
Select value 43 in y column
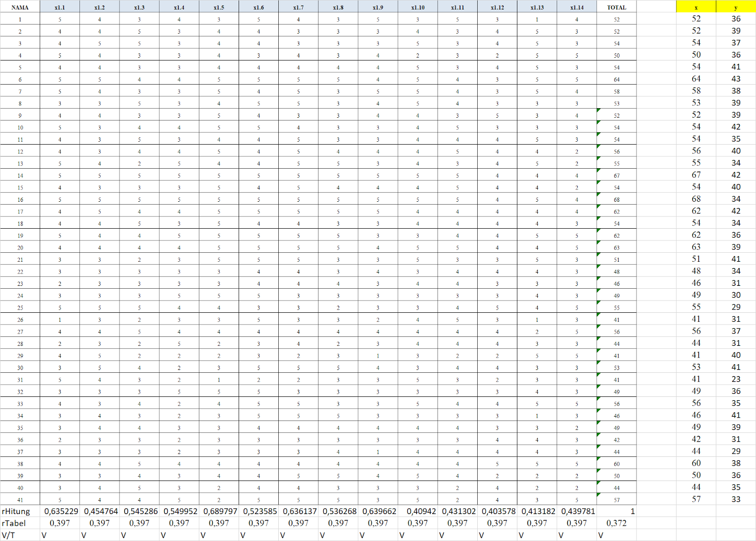coord(736,78)
